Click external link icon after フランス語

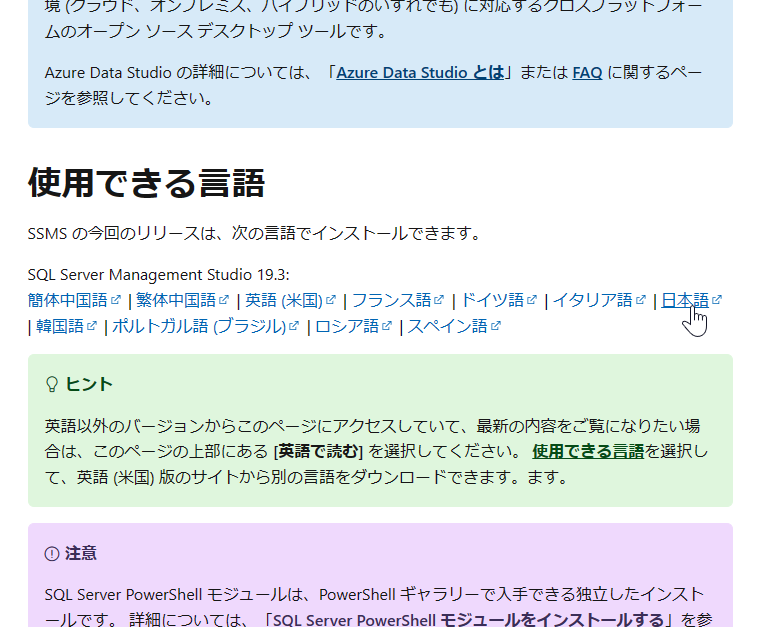(439, 300)
